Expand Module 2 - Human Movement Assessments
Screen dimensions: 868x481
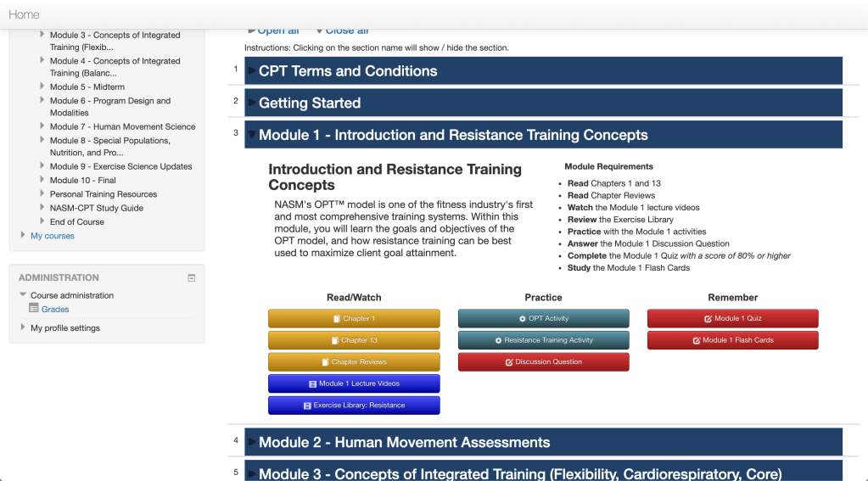[x=404, y=442]
